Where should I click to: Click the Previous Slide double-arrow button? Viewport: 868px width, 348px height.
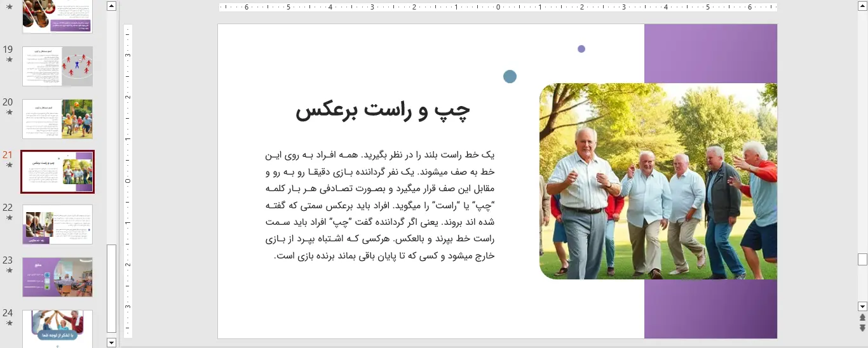coord(862,318)
